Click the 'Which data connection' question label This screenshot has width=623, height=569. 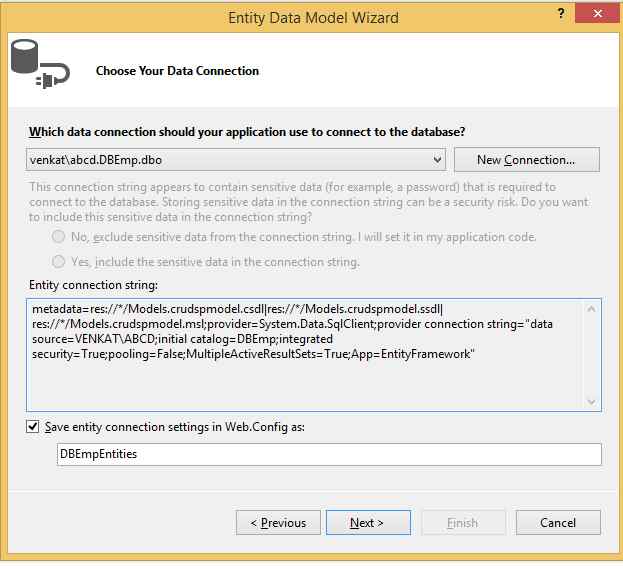(x=247, y=132)
